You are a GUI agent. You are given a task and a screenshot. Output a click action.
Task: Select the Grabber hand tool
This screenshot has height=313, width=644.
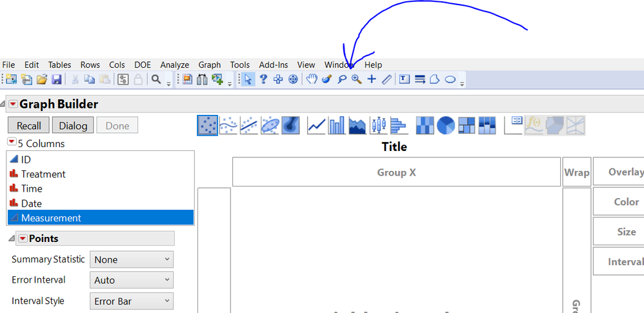312,79
